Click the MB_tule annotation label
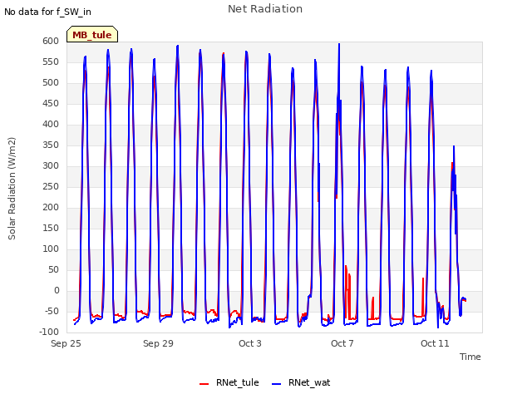This screenshot has height=399, width=532. (92, 34)
